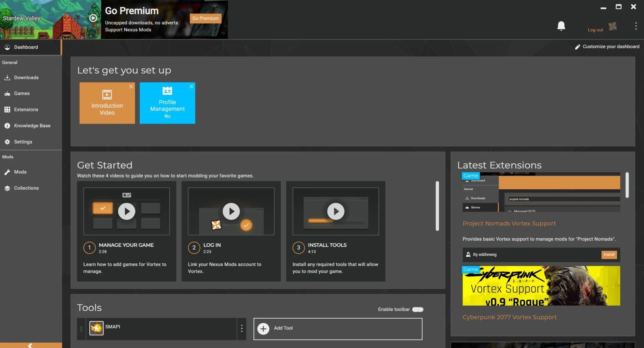
Task: Toggle the Enable toolbar switch
Action: [418, 309]
